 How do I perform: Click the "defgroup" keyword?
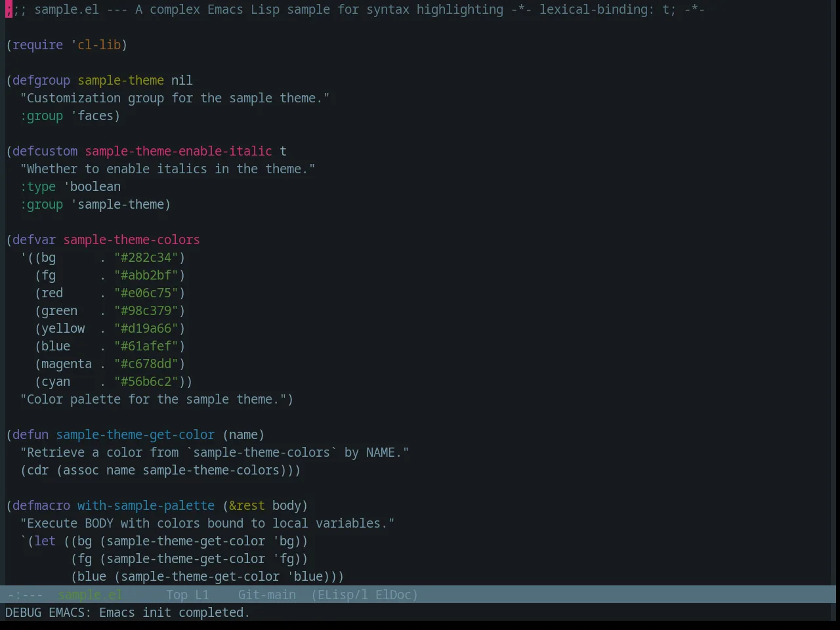41,80
